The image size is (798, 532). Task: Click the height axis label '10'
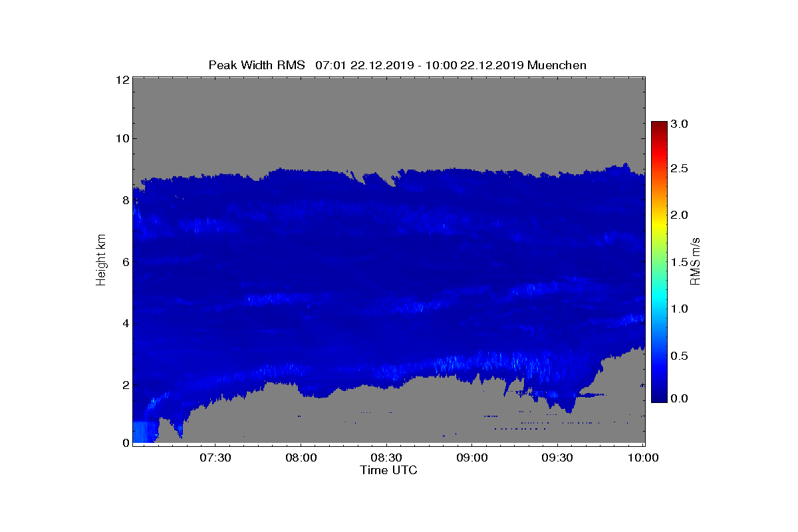click(122, 139)
